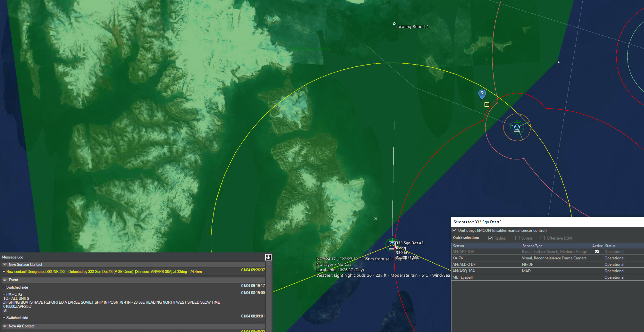Toggle the Sonars quick selection checkbox
Screen dimensions: 644x332
517,238
